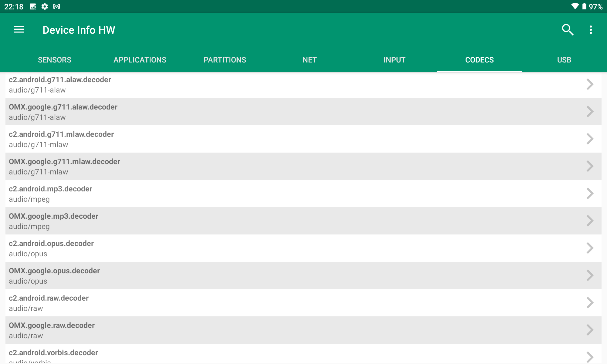607x364 pixels.
Task: Open the hamburger navigation menu
Action: coord(19,30)
